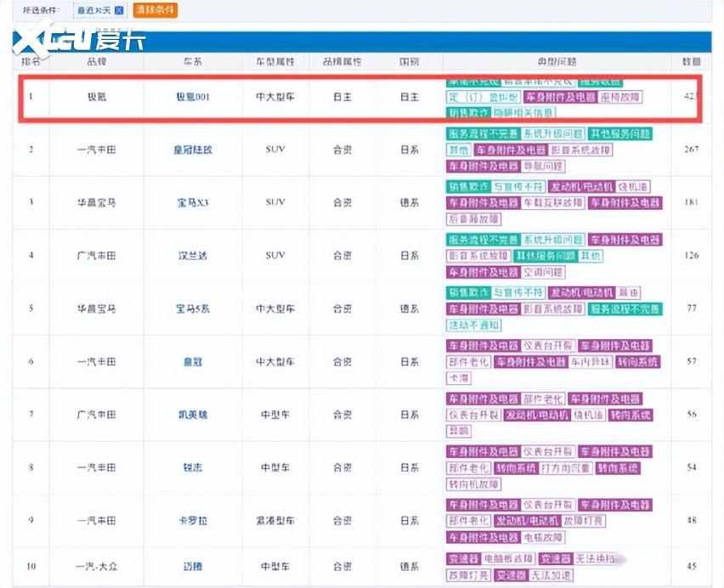Click the 车系 column header
Image resolution: width=724 pixels, height=588 pixels.
click(x=193, y=61)
